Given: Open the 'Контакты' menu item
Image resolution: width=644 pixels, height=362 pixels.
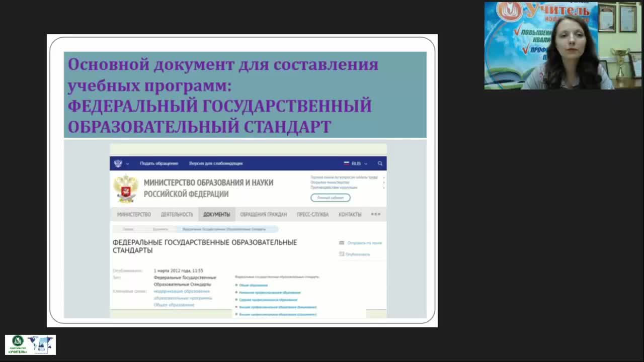Looking at the screenshot, I should click(x=350, y=214).
